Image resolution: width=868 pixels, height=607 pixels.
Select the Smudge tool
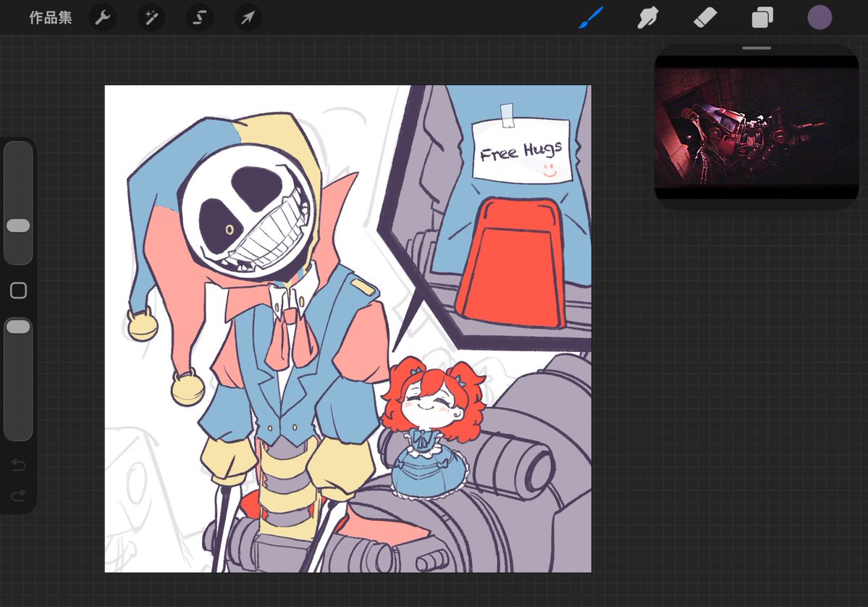648,17
